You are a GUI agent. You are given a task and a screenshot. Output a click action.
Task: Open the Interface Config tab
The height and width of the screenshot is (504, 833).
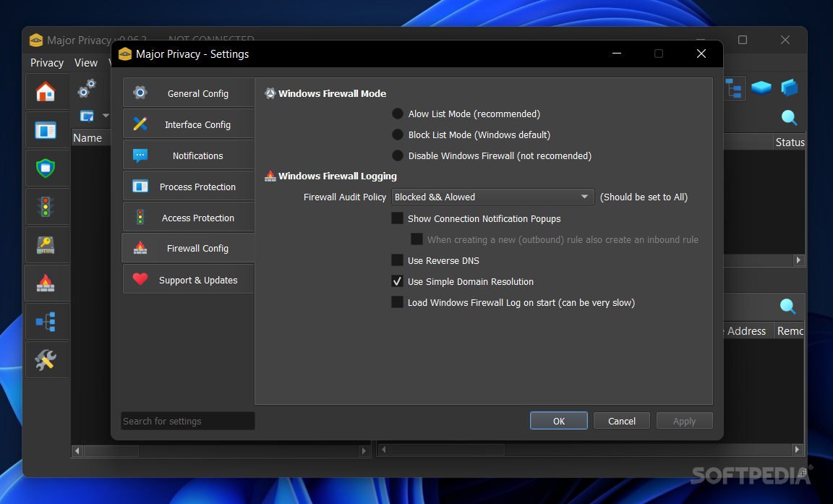click(x=189, y=124)
